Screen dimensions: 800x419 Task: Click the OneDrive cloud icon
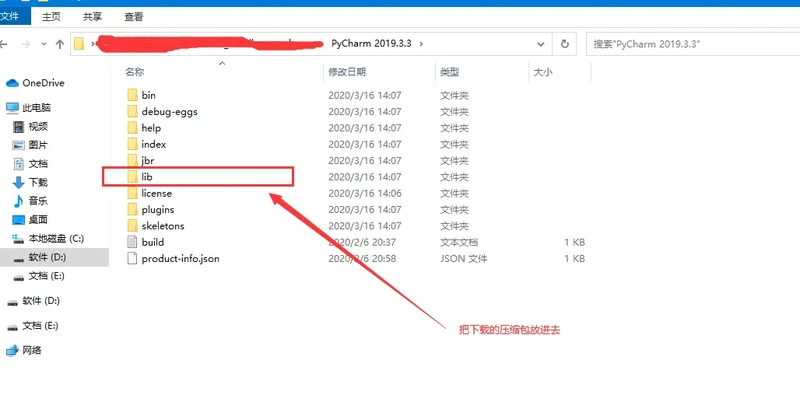12,83
